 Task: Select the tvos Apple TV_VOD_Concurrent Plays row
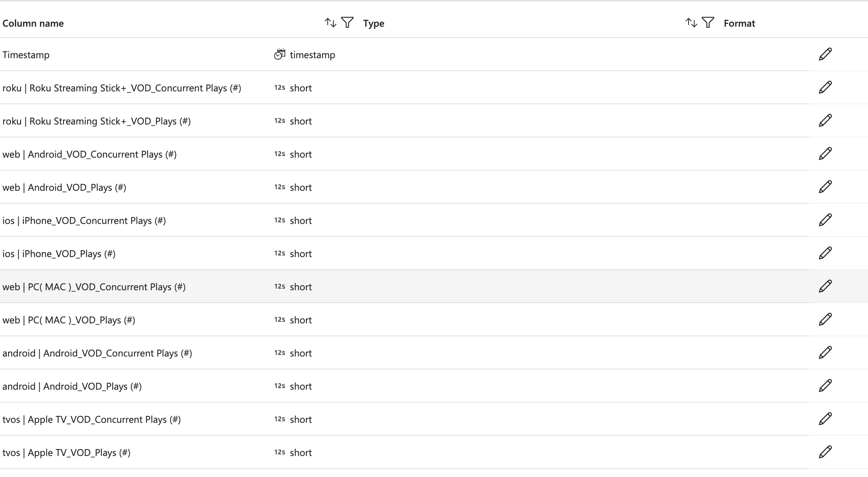[x=405, y=419]
